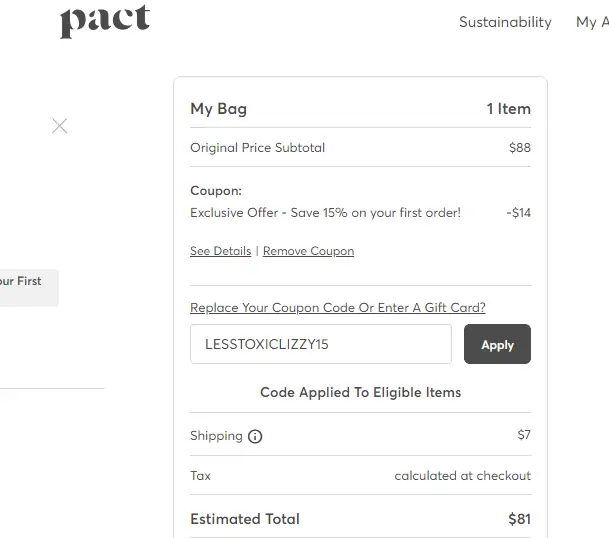Click the -$14 coupon discount amount
Screen dimensions: 609x538
pyautogui.click(x=518, y=213)
